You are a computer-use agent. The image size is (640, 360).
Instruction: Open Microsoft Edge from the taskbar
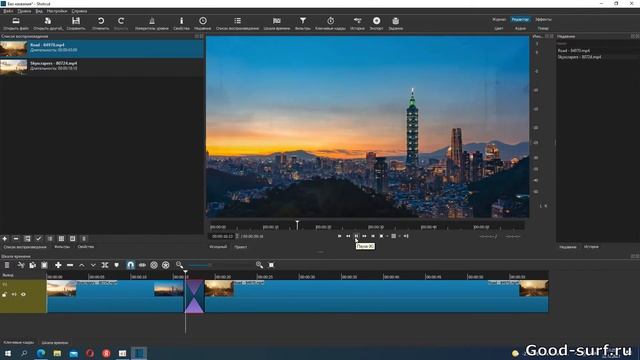tap(41, 353)
